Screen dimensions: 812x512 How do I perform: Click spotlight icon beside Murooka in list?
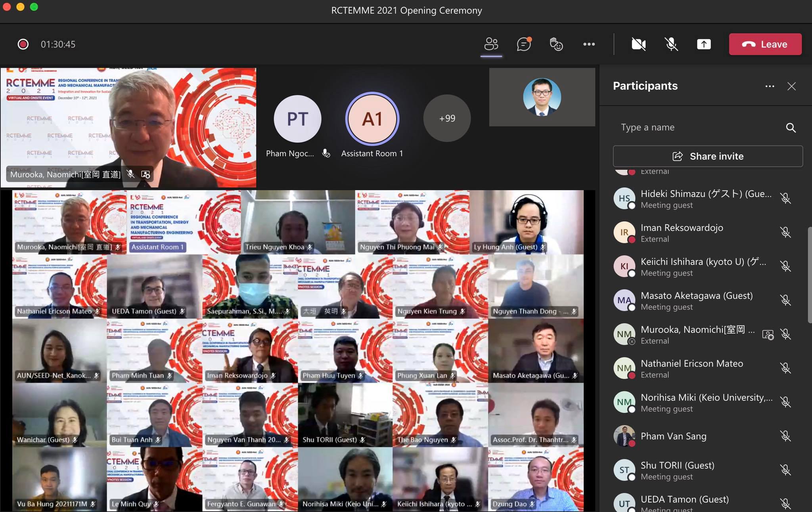768,335
